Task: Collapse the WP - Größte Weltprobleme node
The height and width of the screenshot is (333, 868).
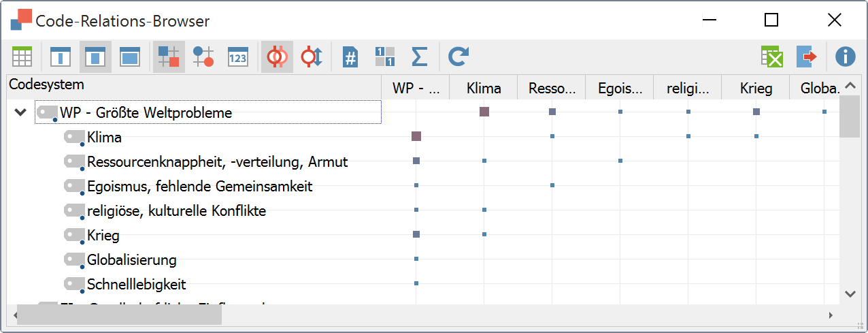Action: coord(20,112)
